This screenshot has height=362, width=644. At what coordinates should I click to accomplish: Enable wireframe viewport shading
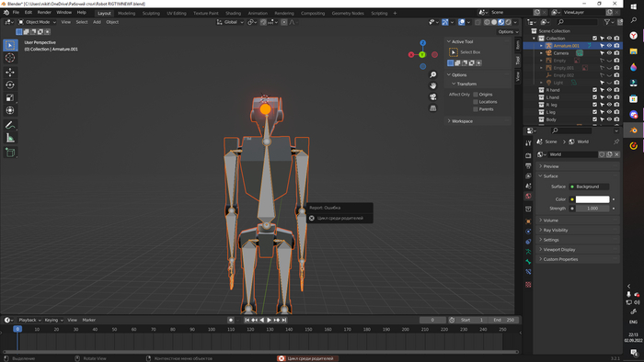pos(487,22)
